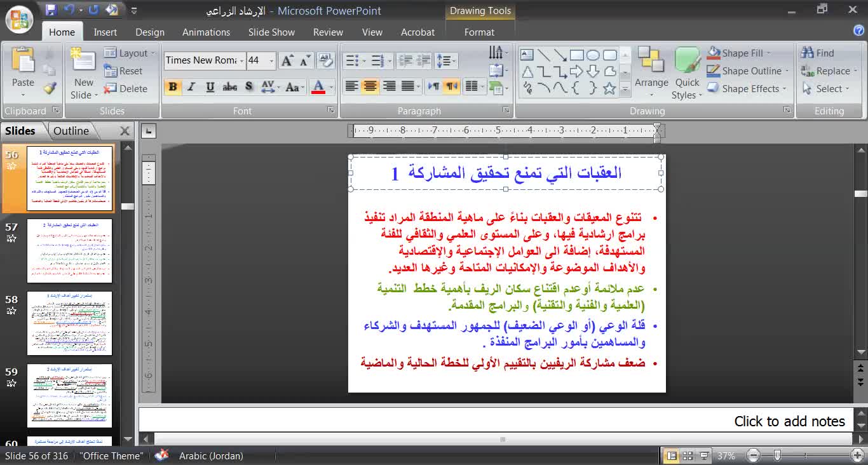This screenshot has width=868, height=465.
Task: Set left-to-right text direction
Action: (433, 86)
